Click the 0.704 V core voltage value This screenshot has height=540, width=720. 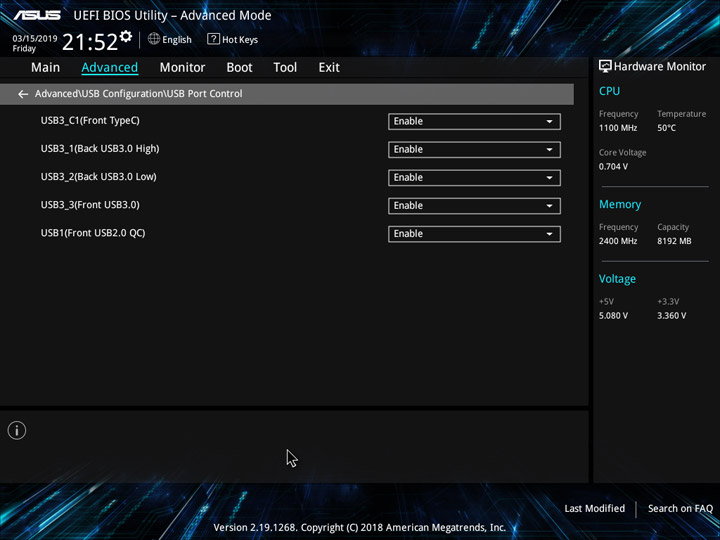[x=613, y=167]
